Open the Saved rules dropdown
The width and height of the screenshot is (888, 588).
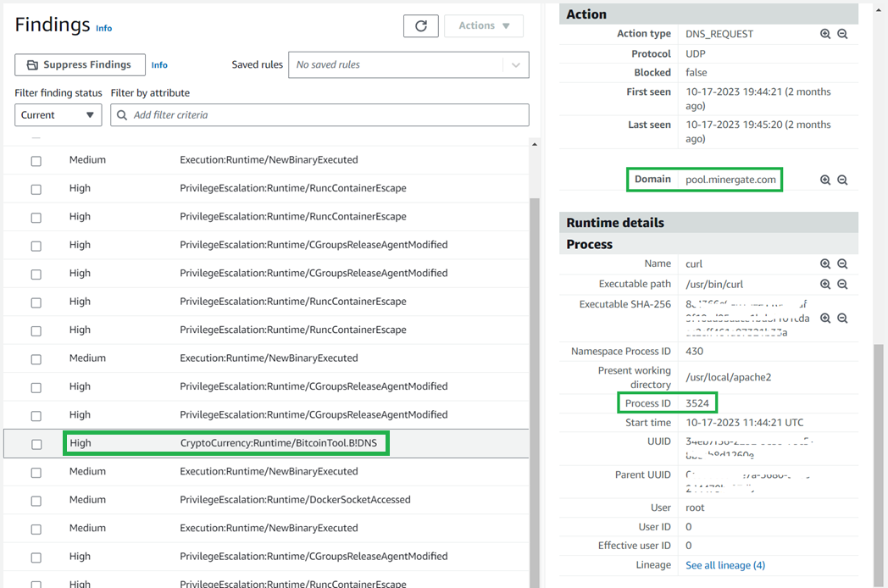(513, 64)
